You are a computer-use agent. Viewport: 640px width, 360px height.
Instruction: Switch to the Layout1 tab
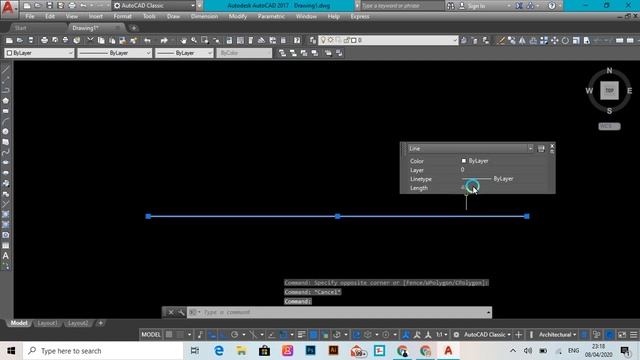click(47, 323)
